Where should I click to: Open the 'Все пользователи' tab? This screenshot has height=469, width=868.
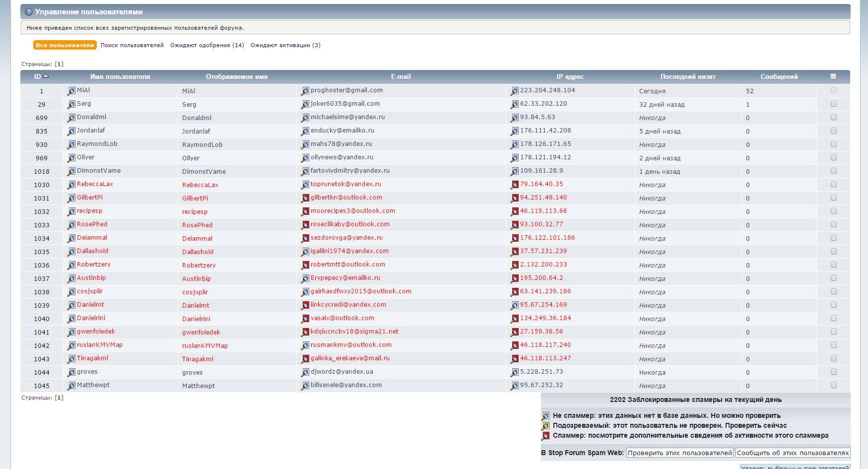[x=65, y=45]
